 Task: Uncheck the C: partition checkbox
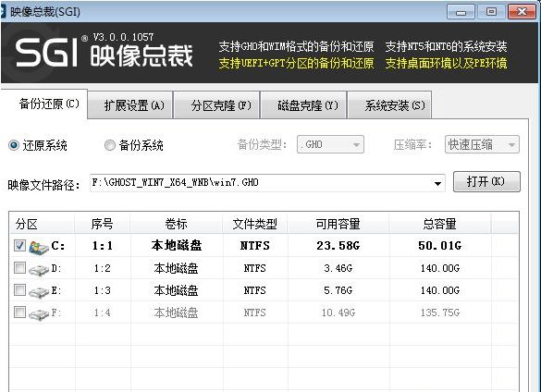click(x=19, y=245)
